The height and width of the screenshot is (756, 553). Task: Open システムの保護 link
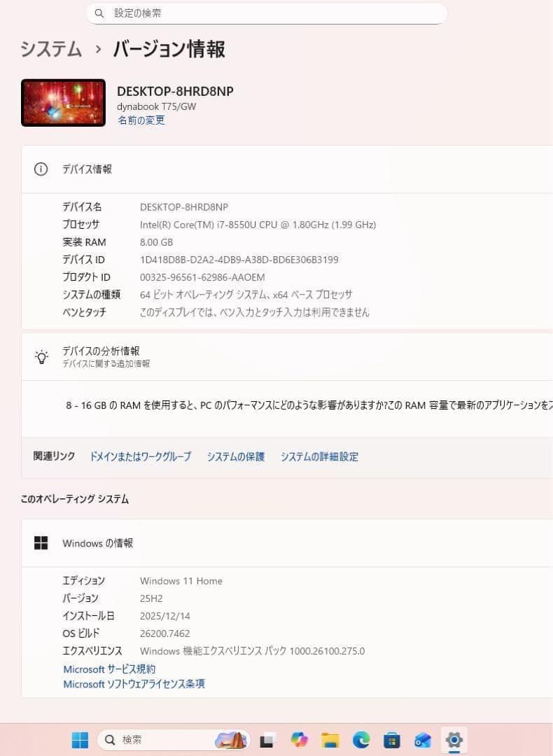tap(236, 456)
